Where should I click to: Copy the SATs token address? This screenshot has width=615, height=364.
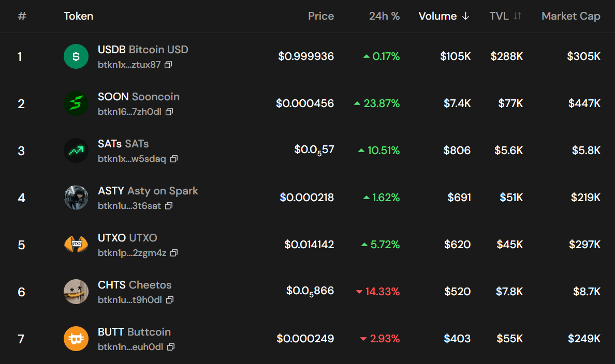tap(174, 159)
